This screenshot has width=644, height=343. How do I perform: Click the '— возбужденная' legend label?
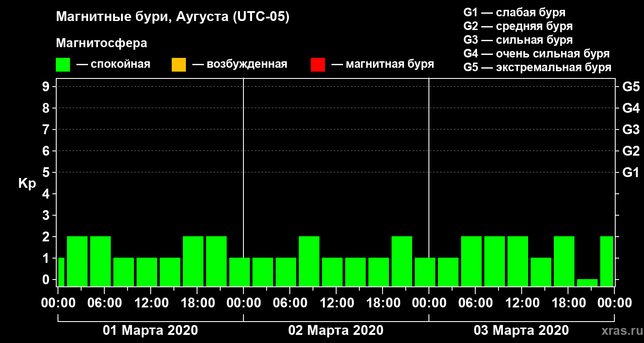(240, 64)
